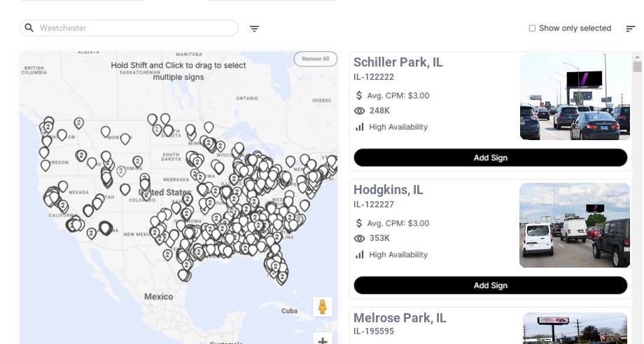Viewport: 644px width, 344px height.
Task: Open the Melrose Park, IL listing title
Action: click(x=400, y=318)
